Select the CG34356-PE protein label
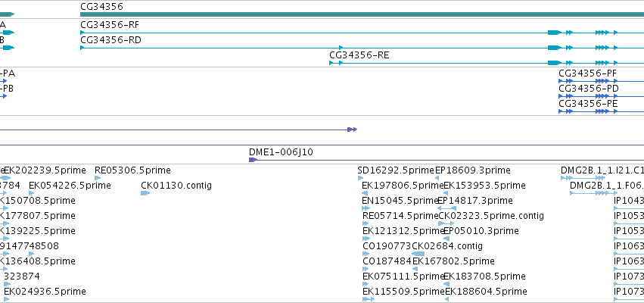644x303 pixels. (x=588, y=104)
